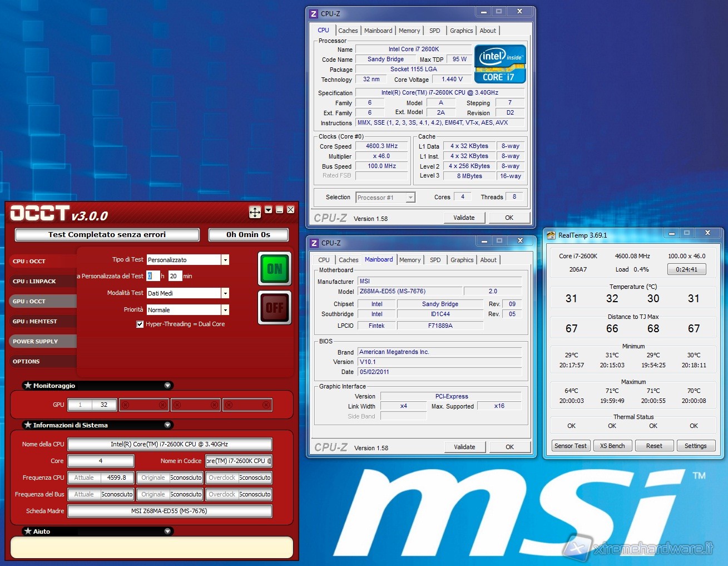Click the RealTemp 0:24:41 timer toggle button
Screen dimensions: 728x566
coord(686,269)
